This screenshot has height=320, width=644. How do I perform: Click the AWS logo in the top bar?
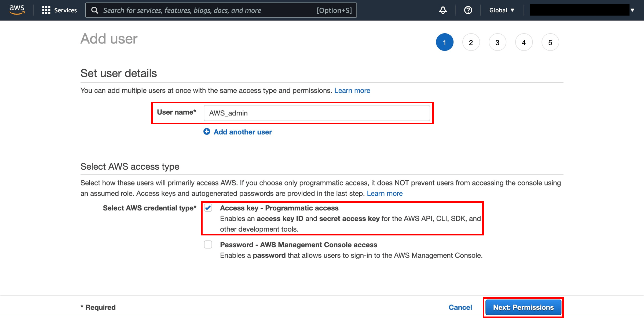[17, 10]
